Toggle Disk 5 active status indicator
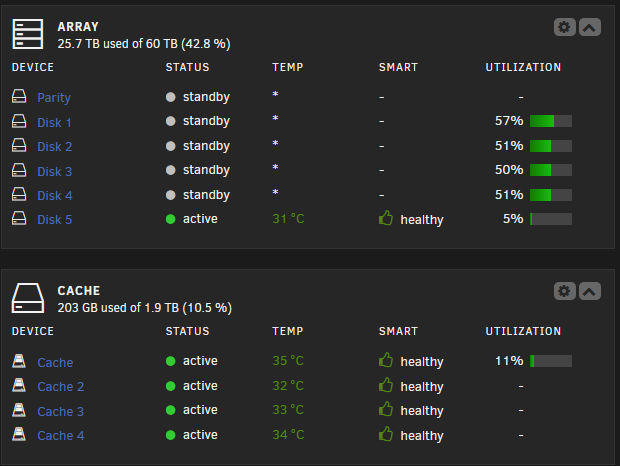Viewport: 620px width, 466px height. pyautogui.click(x=170, y=219)
